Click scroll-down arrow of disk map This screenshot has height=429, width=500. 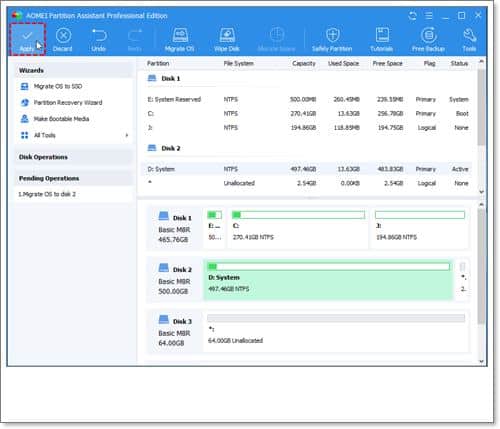coord(481,361)
